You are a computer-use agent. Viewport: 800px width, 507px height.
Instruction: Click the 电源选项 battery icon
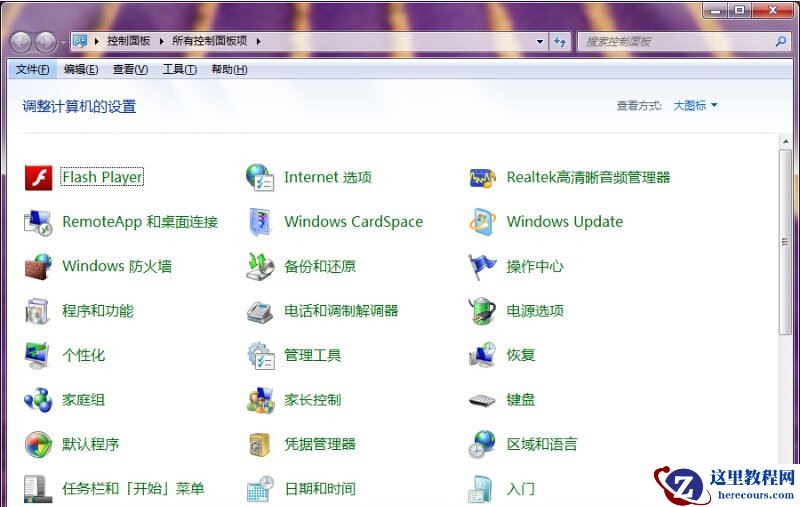point(482,311)
